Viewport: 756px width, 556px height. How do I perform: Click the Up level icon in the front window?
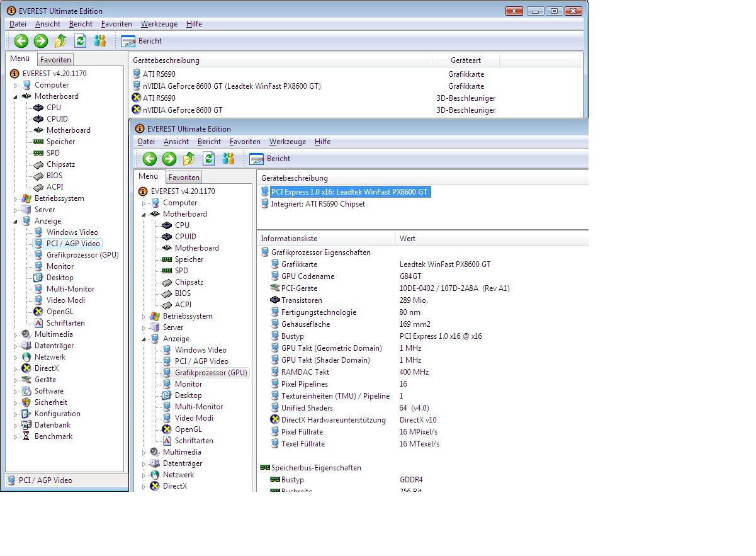pos(189,159)
